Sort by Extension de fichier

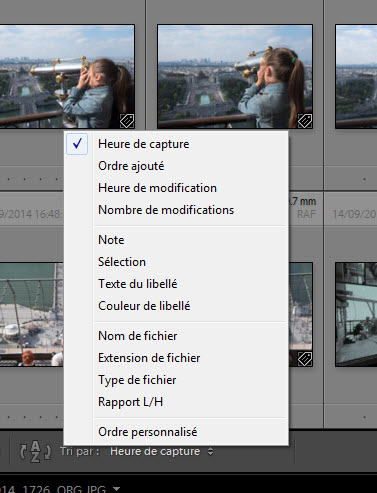176,358
